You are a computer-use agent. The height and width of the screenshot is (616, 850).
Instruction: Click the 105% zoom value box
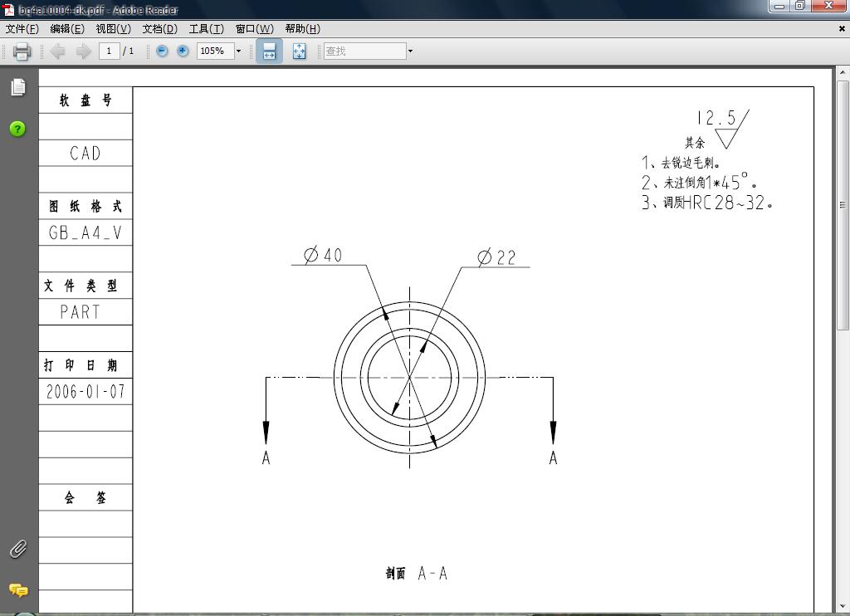[215, 51]
